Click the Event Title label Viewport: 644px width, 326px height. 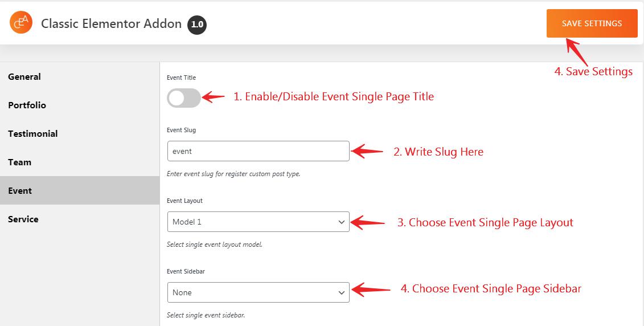pos(181,78)
